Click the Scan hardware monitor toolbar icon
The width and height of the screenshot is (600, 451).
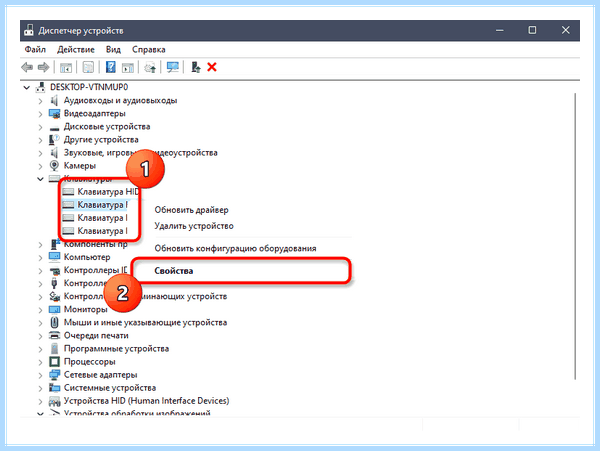pos(173,67)
